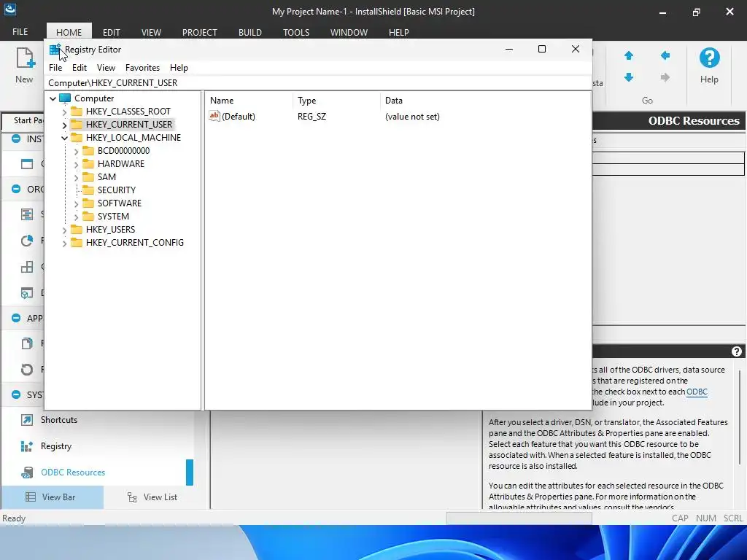Click the help question mark in description pane

(x=737, y=351)
